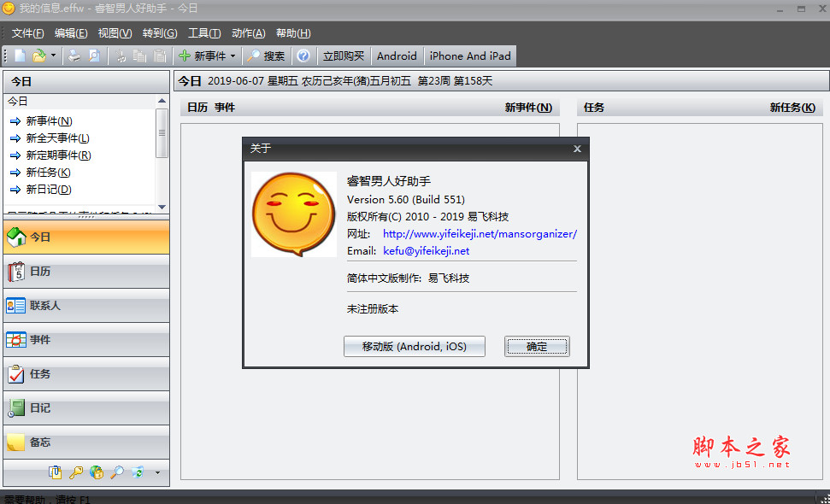
Task: Open the 工具(T) menu
Action: [x=204, y=33]
